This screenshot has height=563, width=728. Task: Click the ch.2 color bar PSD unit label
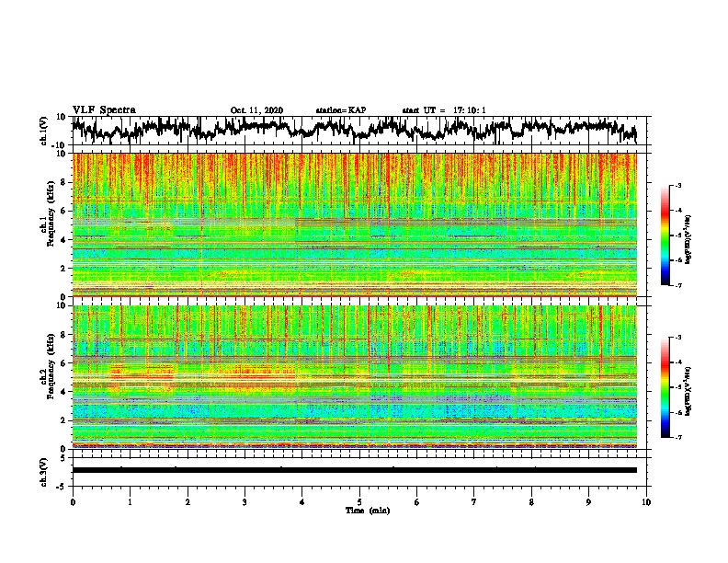(688, 391)
